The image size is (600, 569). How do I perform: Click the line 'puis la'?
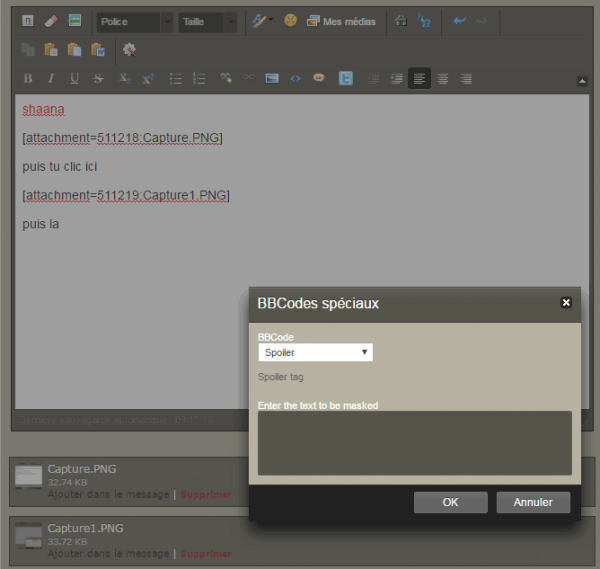pos(41,224)
